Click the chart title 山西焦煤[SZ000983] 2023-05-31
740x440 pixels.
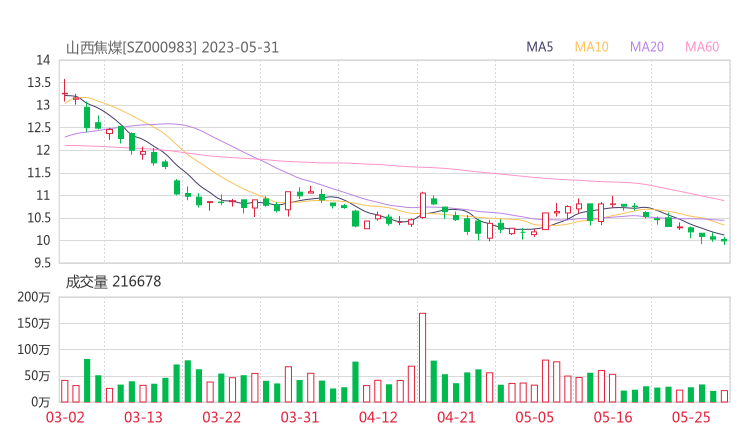[x=172, y=48]
